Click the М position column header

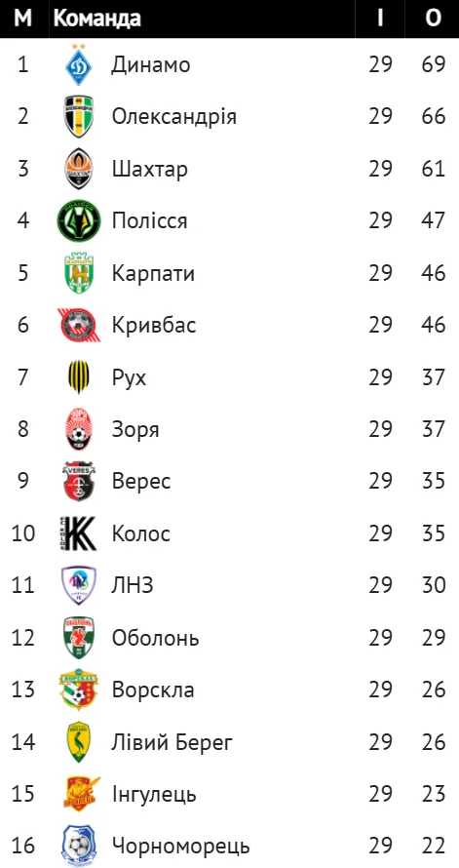(x=22, y=19)
